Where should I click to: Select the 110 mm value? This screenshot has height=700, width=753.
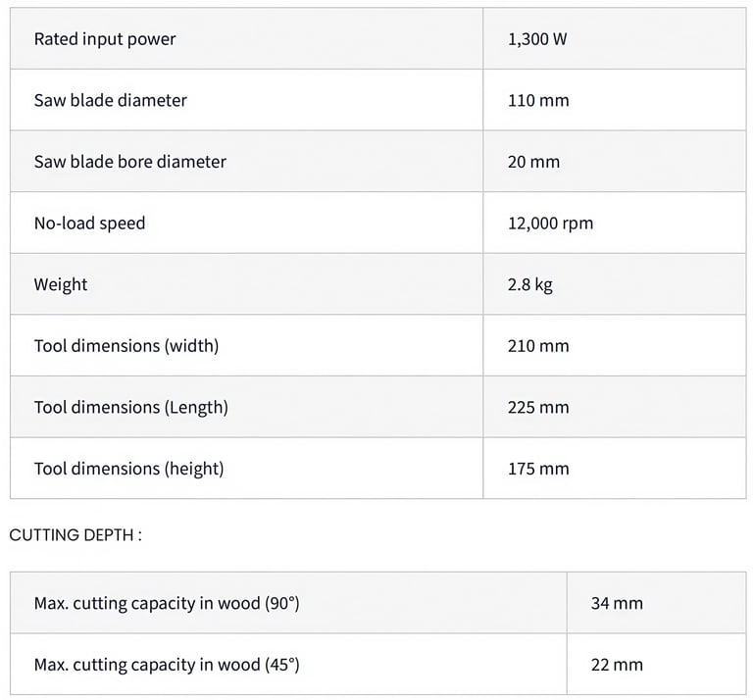click(538, 100)
